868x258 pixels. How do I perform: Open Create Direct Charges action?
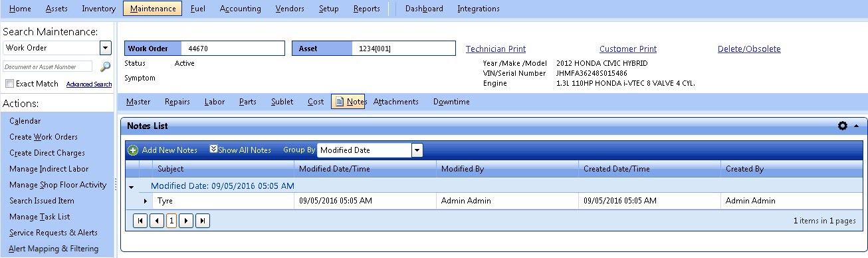(47, 153)
